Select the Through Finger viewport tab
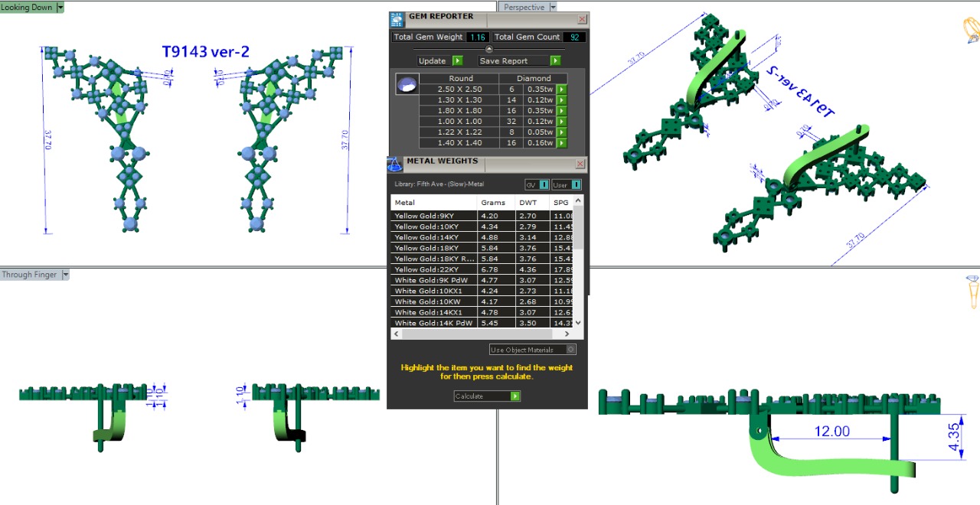This screenshot has height=505, width=980. click(29, 275)
